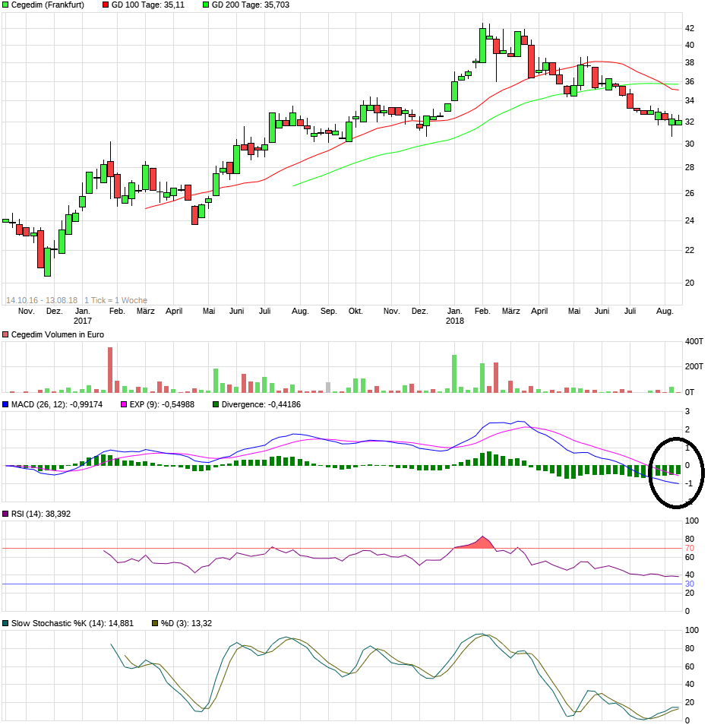Click the EXP (9) magenta legend swatch

(x=124, y=405)
